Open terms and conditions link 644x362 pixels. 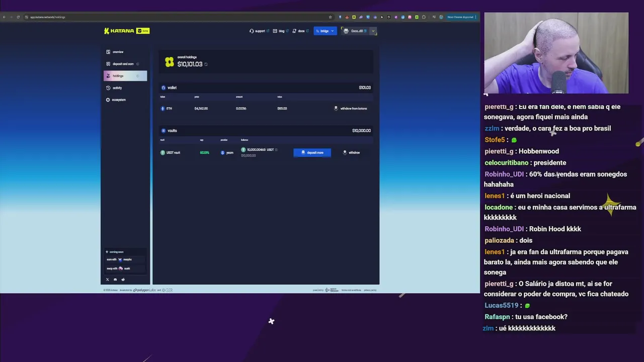[351, 290]
